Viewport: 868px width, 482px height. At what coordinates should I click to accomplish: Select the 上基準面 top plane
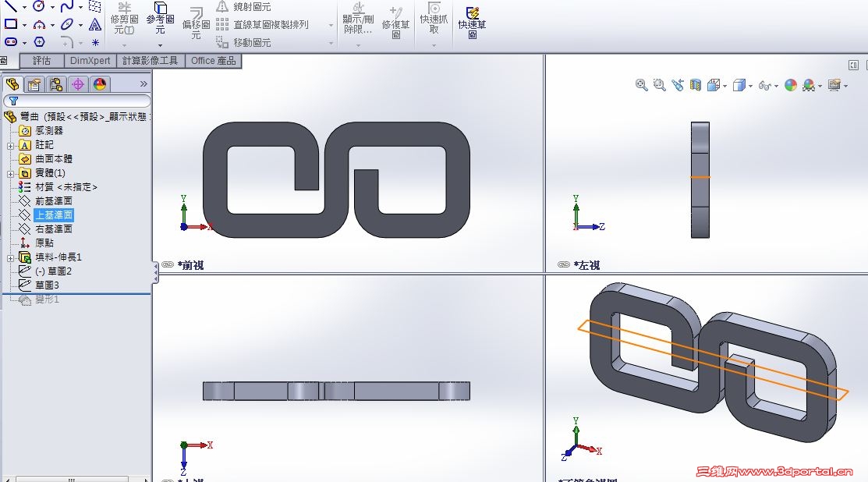click(x=46, y=214)
